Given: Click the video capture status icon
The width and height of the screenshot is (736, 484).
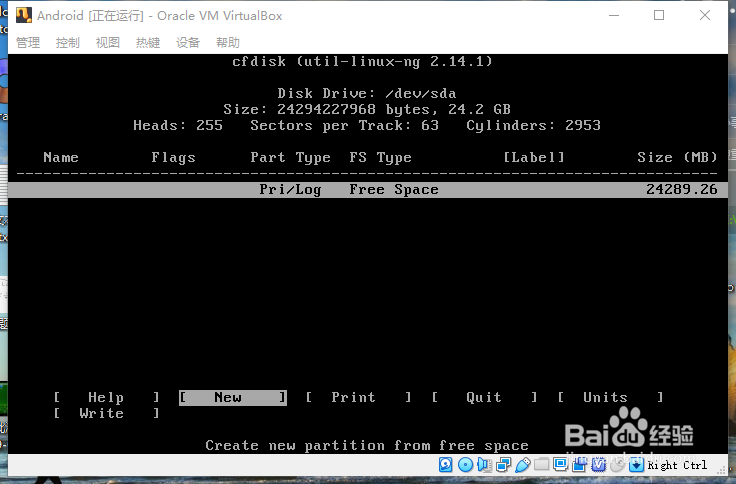Looking at the screenshot, I should tap(580, 465).
